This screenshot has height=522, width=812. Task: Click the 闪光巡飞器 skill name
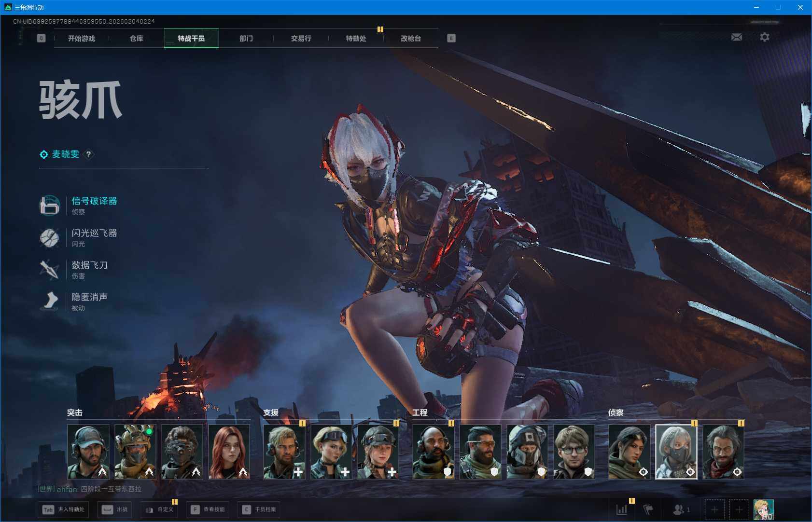coord(95,233)
